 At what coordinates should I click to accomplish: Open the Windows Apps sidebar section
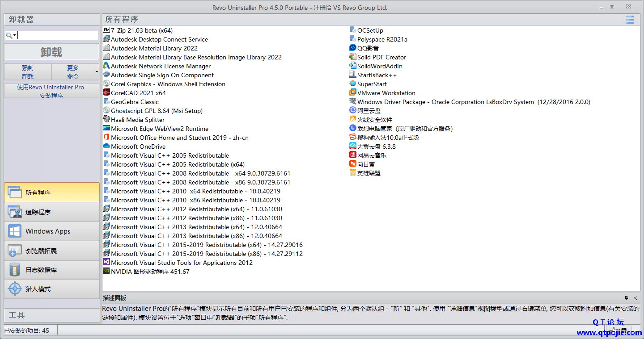(x=52, y=231)
